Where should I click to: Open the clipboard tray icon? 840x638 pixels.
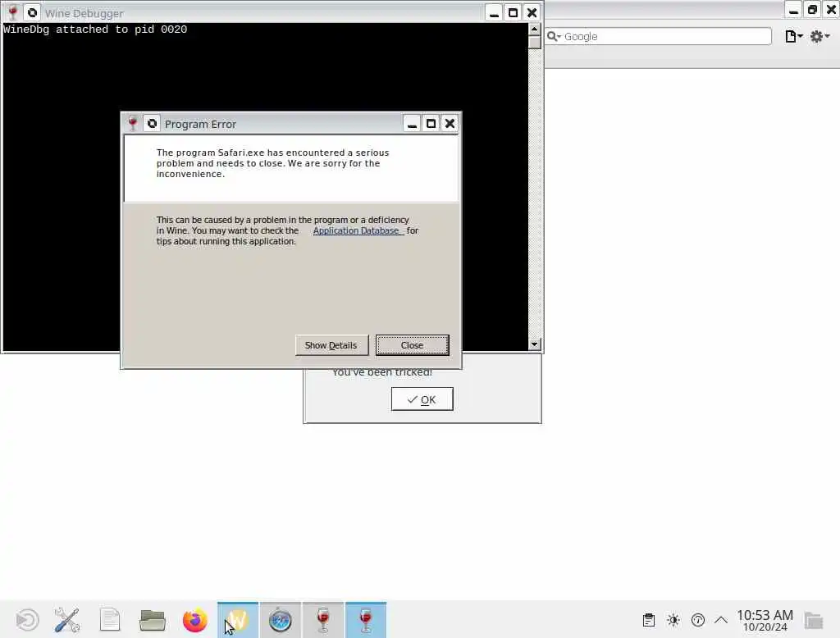pos(649,620)
